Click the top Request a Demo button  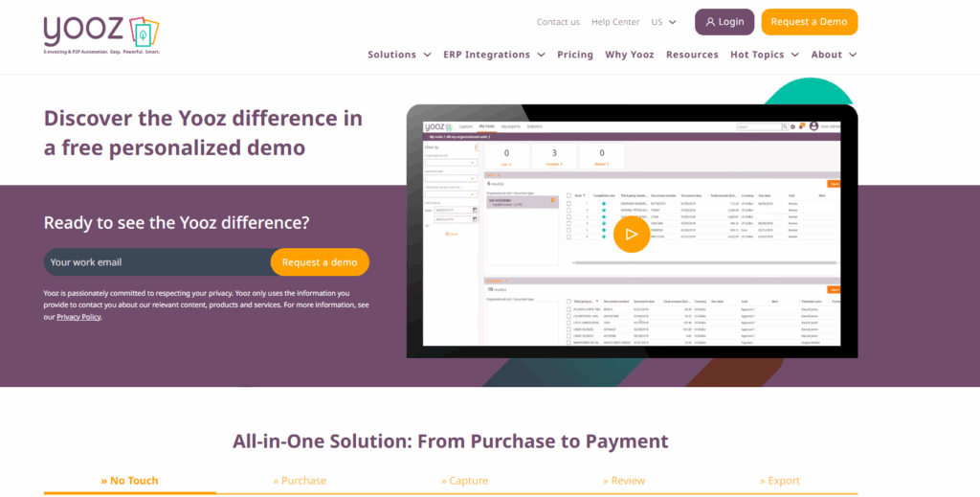(810, 22)
